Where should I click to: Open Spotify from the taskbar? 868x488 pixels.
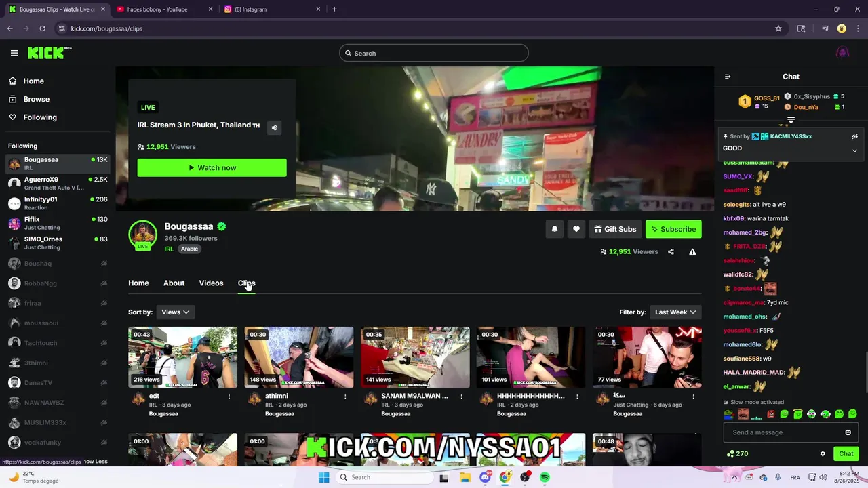tap(545, 477)
